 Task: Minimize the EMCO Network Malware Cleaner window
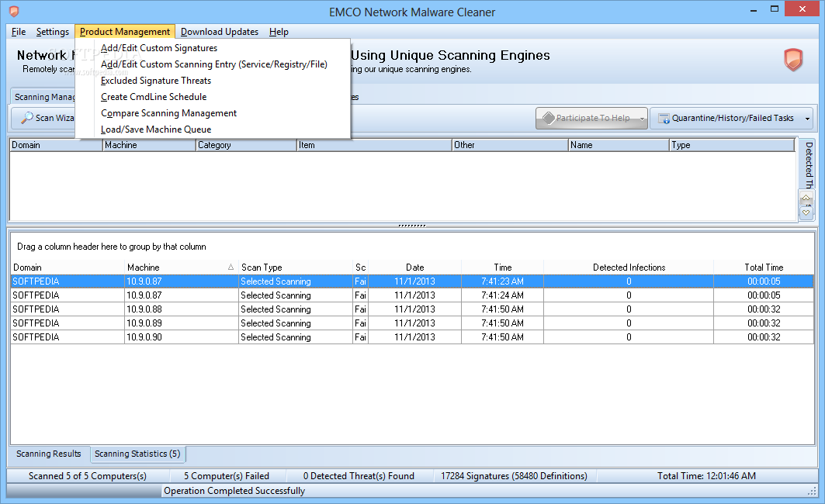(x=754, y=9)
